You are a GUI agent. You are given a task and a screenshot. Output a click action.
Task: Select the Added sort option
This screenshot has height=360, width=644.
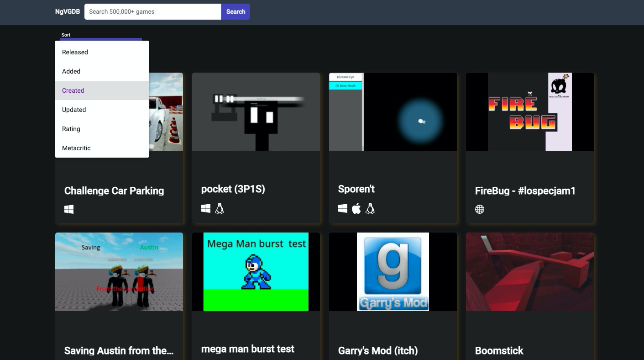[71, 71]
